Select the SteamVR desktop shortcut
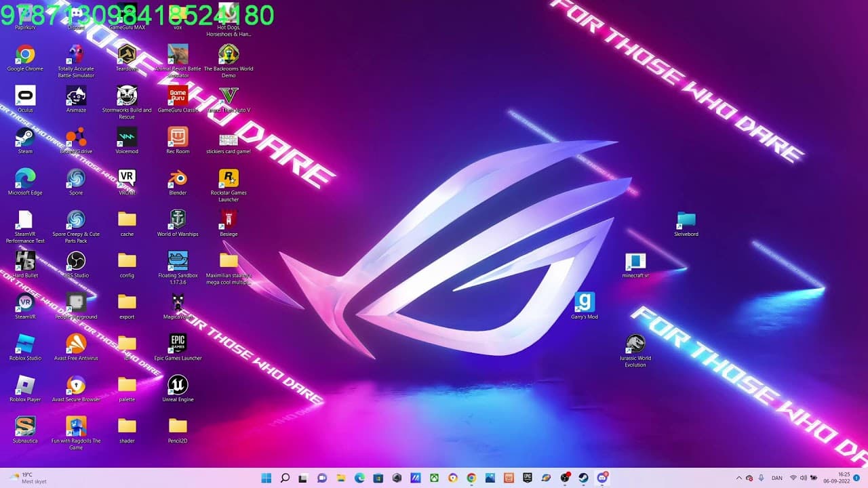Screen dimensions: 868x488 tap(25, 306)
